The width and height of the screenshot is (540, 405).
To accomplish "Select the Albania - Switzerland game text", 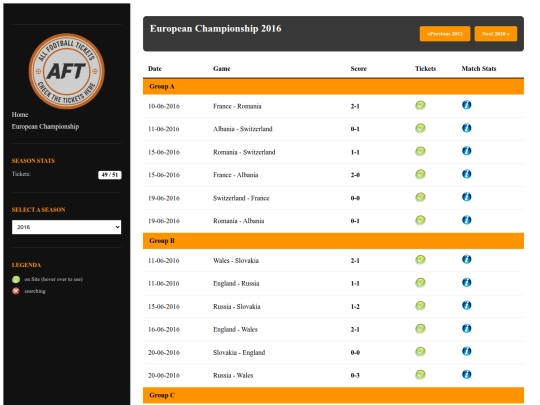I will (x=243, y=129).
